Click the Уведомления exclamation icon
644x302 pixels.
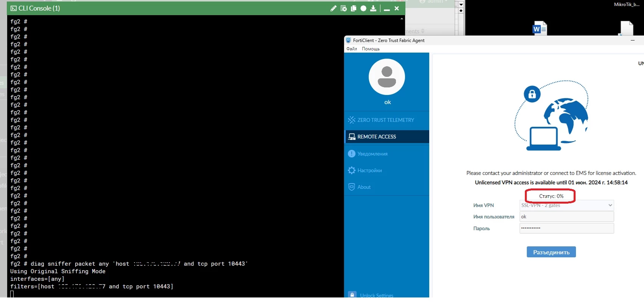tap(352, 154)
